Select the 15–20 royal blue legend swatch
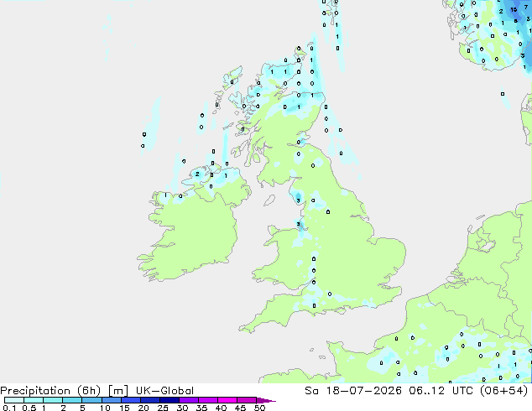 131,400
